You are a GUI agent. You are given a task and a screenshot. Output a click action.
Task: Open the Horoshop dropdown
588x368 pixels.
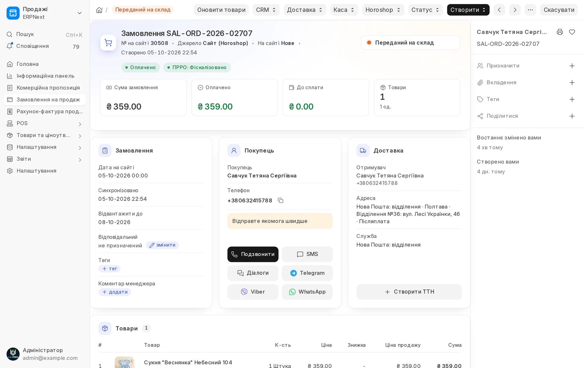[383, 10]
